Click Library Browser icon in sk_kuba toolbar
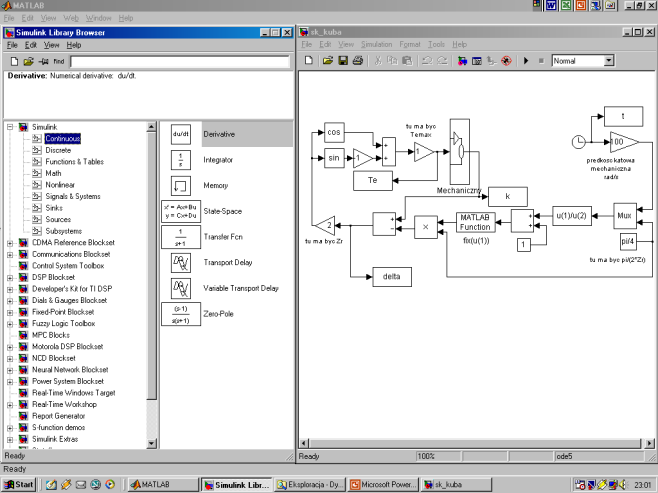 462,60
